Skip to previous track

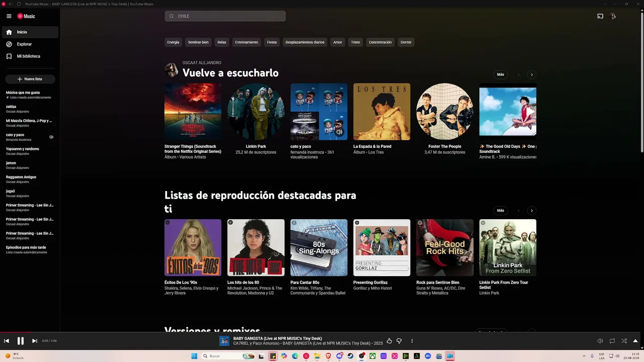(7, 341)
